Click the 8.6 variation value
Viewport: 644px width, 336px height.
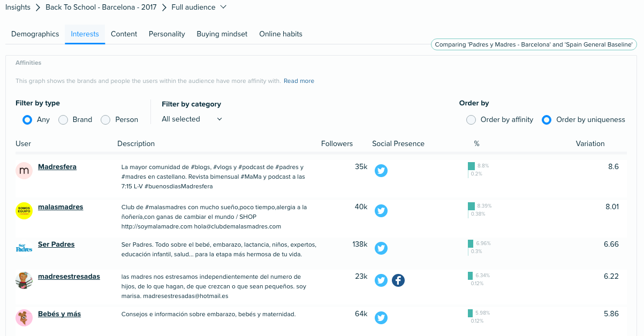[613, 167]
